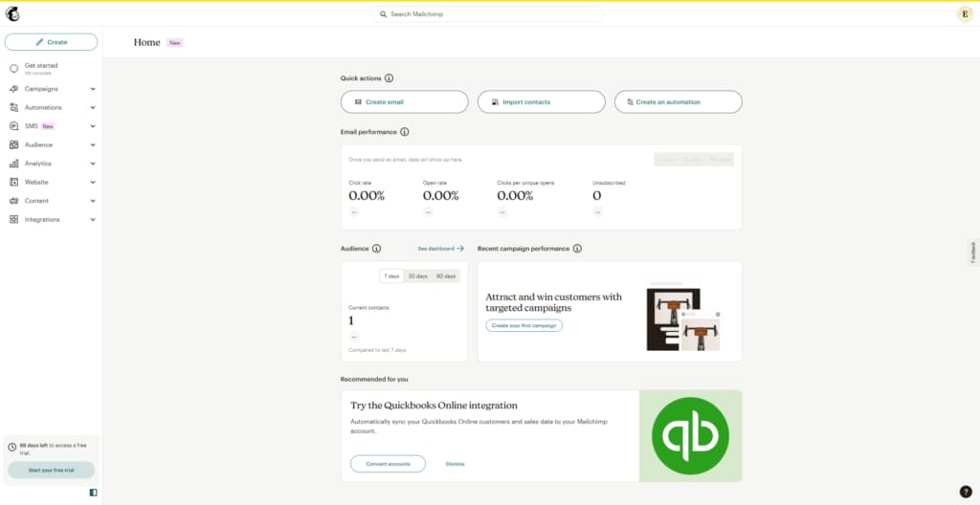Click Create an automation quick action

(679, 102)
